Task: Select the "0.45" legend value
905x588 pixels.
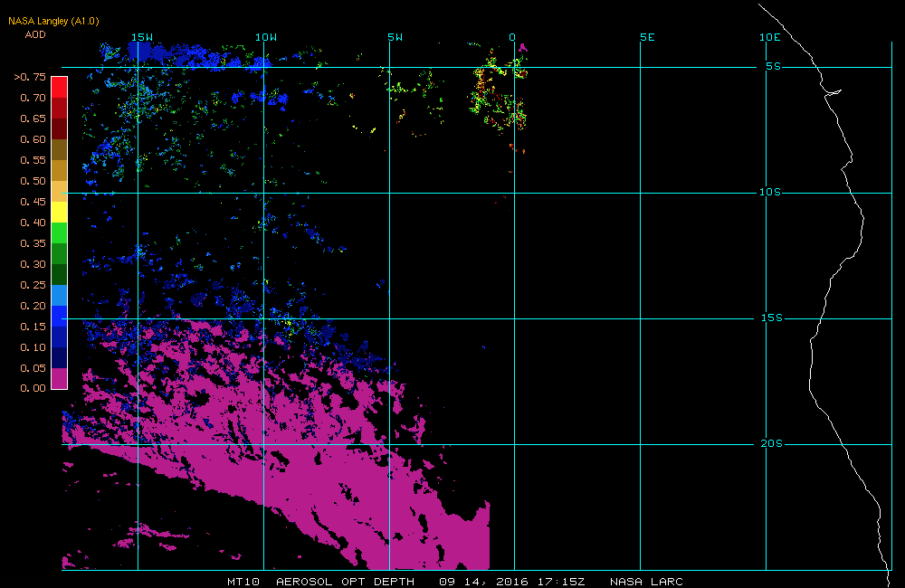Action: tap(33, 202)
